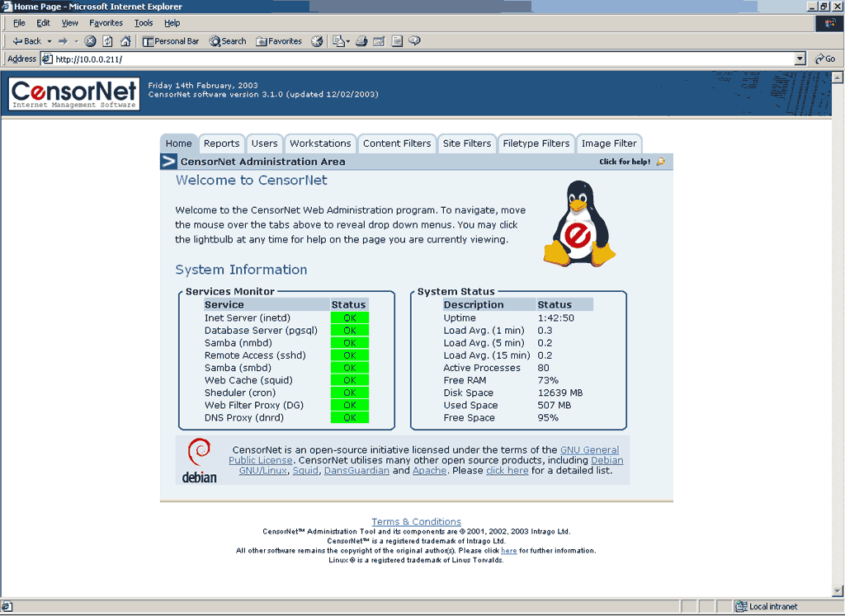Image resolution: width=845 pixels, height=616 pixels.
Task: Open the Favorites toolbar button
Action: click(x=279, y=41)
